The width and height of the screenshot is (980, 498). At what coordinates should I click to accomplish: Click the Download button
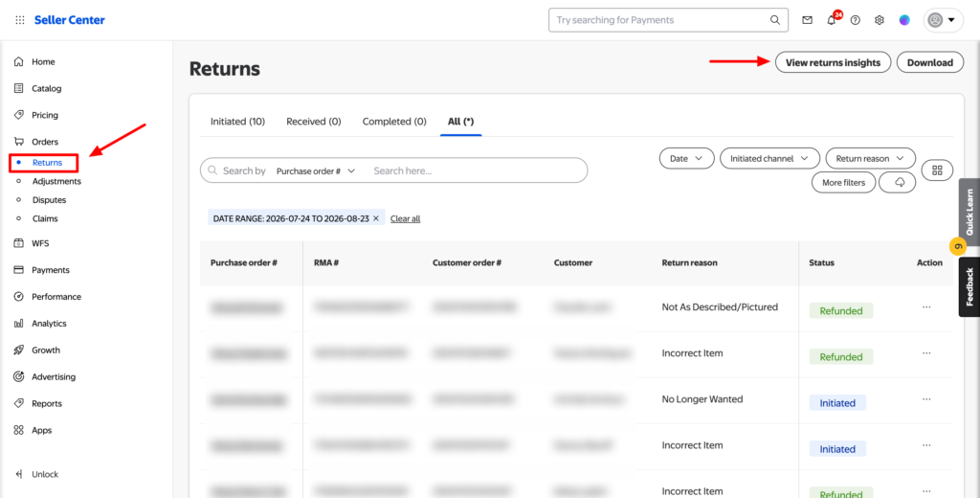(x=930, y=62)
